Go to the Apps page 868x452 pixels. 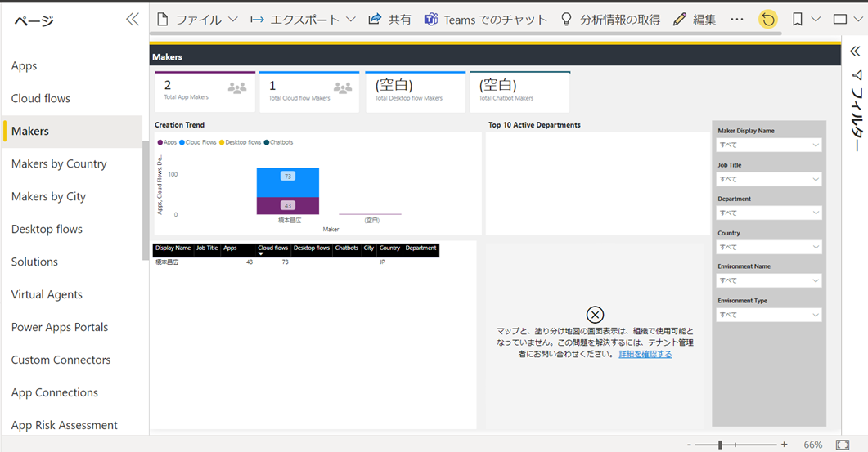coord(25,66)
